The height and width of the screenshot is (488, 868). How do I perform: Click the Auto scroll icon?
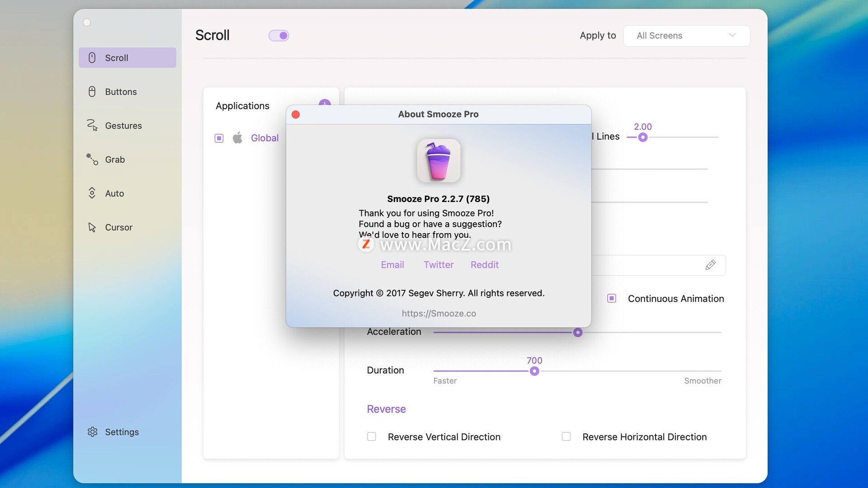(x=92, y=193)
